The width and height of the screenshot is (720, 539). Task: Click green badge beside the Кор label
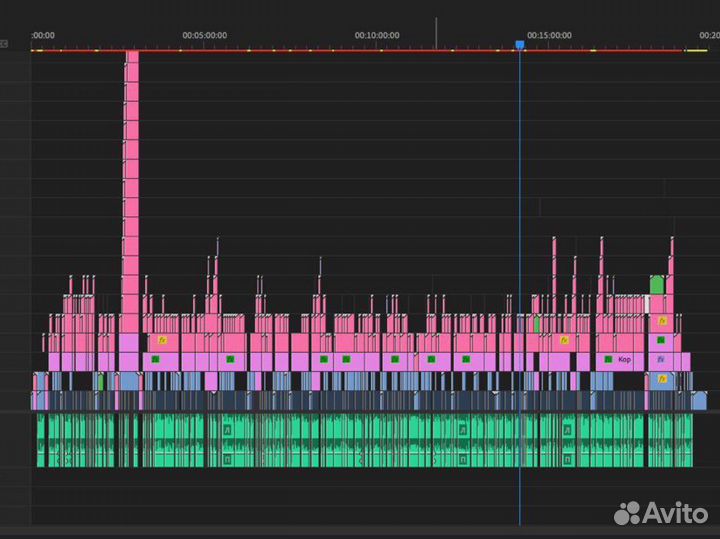(607, 359)
